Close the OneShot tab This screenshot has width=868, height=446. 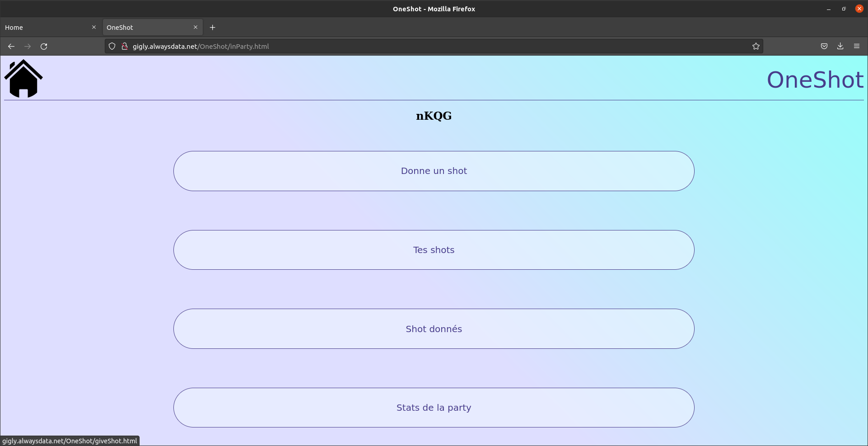195,27
